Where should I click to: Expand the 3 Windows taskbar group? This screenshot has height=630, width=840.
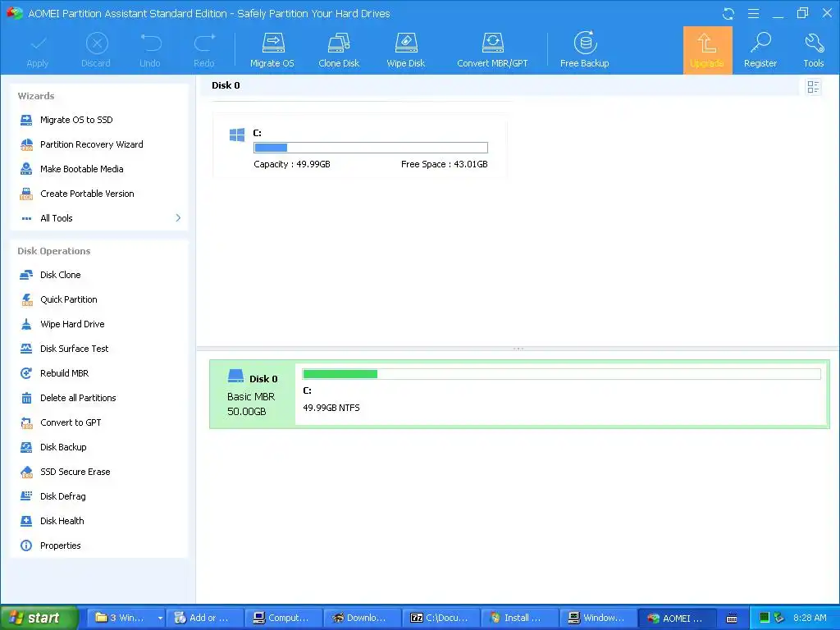126,618
